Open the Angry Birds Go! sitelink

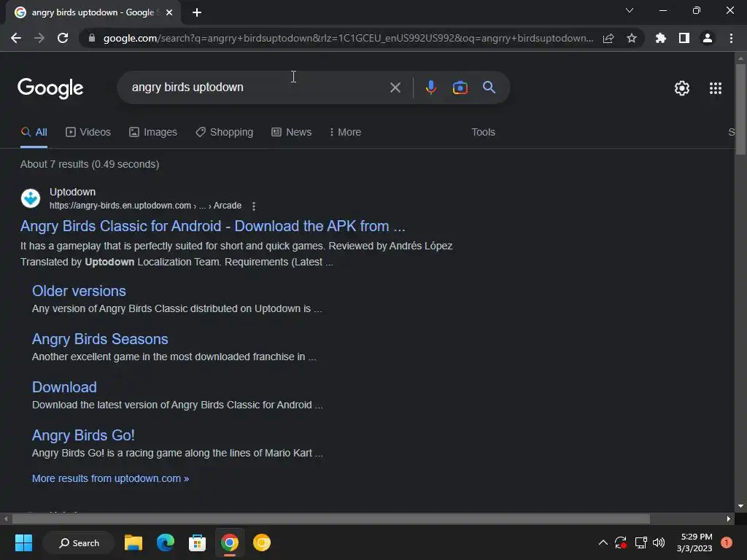pos(83,435)
